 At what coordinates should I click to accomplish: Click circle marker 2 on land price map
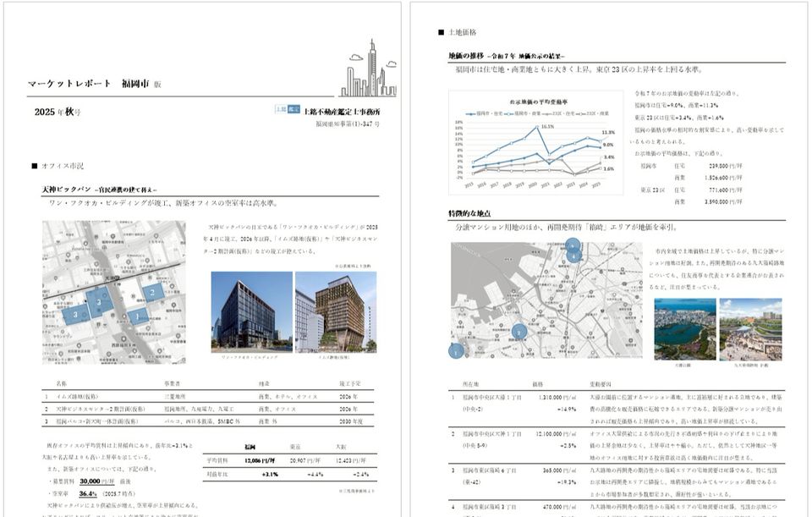[519, 332]
